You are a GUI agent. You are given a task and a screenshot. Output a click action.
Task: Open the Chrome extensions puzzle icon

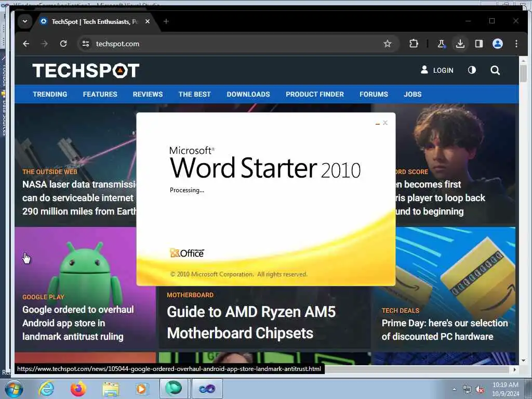[x=414, y=44]
